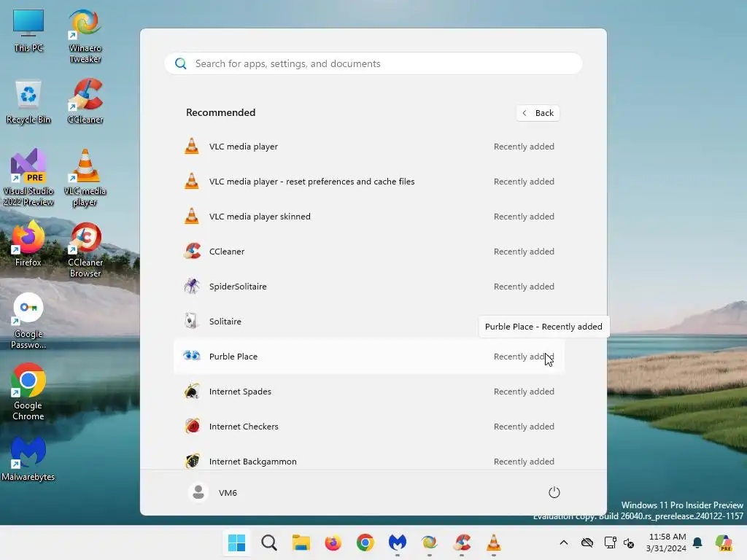Open the power options button

pos(554,492)
